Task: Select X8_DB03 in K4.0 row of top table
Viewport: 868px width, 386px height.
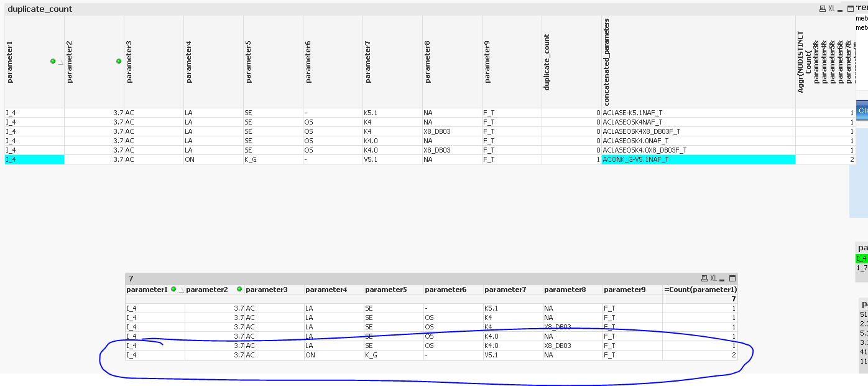Action: pos(452,150)
